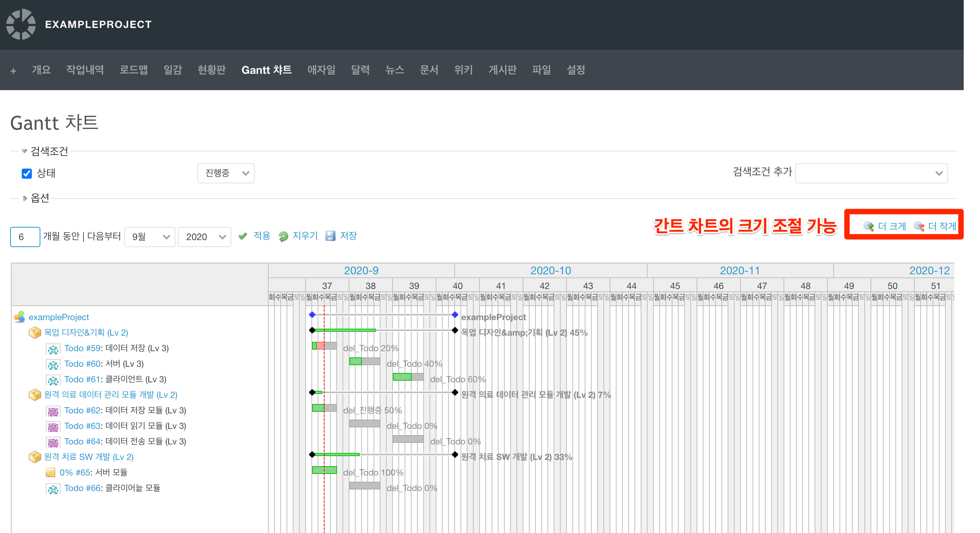
Task: Click the green checkmark apply icon
Action: (x=243, y=236)
